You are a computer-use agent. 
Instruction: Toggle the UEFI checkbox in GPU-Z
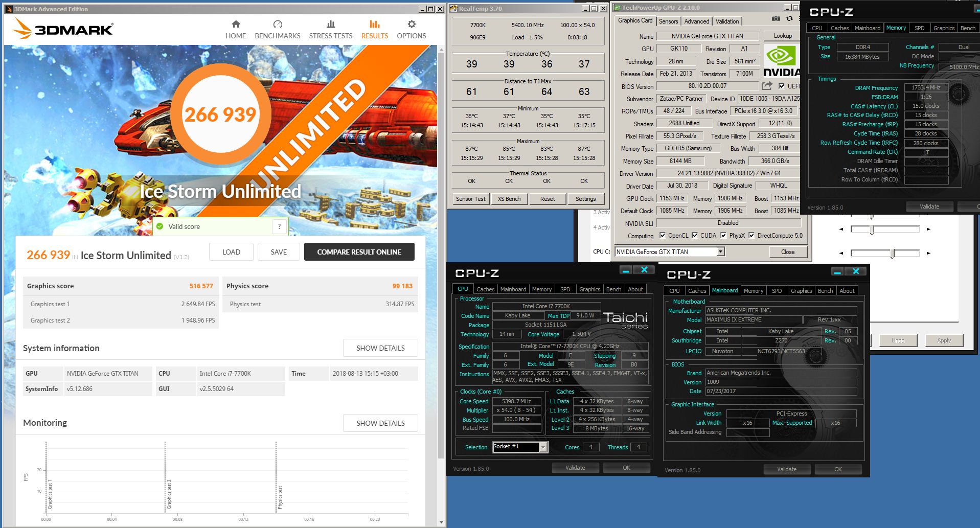(x=782, y=86)
